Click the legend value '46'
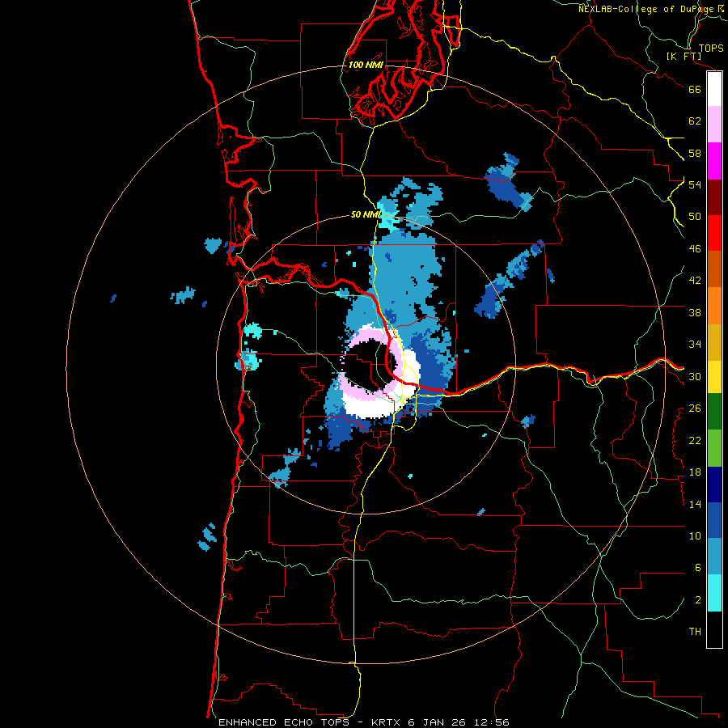The width and height of the screenshot is (728, 728). (695, 249)
